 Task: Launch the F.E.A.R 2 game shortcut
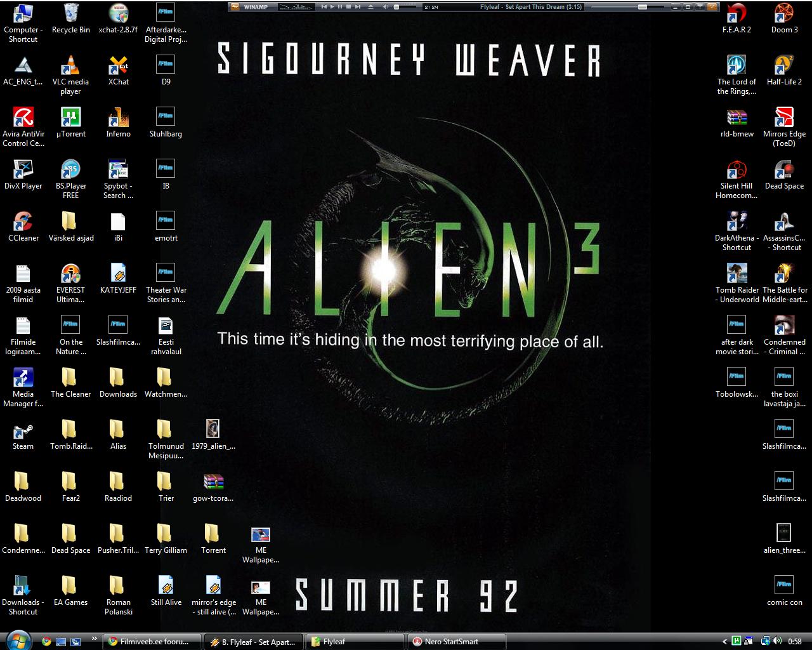coord(737,18)
